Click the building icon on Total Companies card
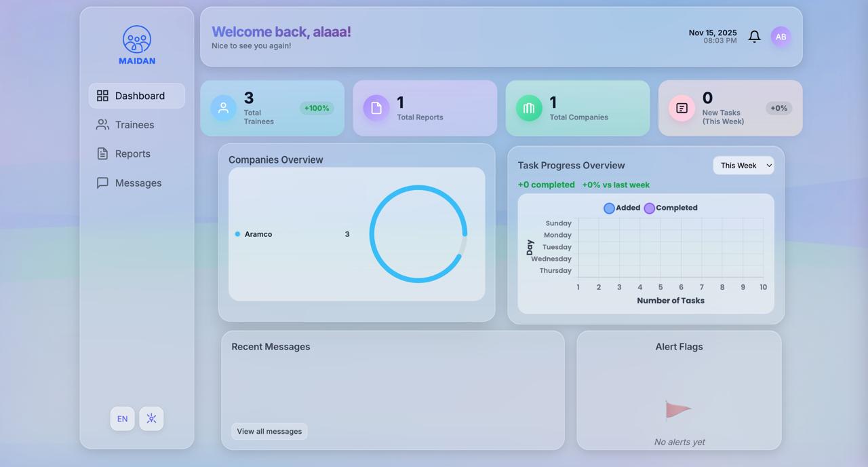Screen dimensions: 868x467 [528, 107]
